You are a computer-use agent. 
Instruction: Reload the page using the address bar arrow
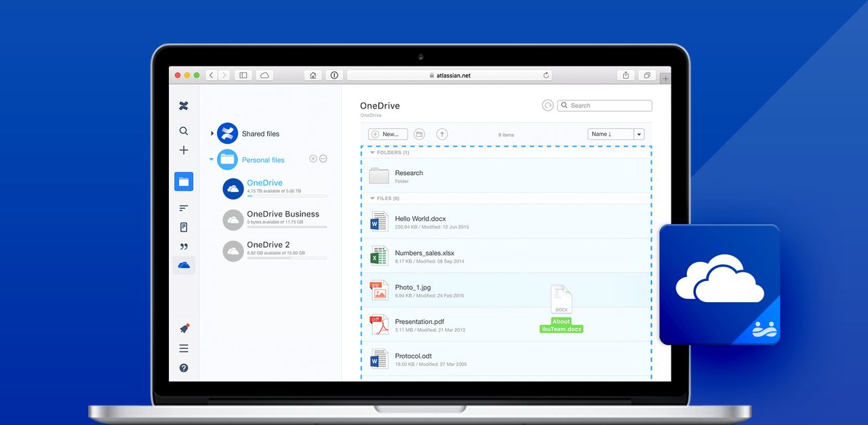[x=546, y=75]
